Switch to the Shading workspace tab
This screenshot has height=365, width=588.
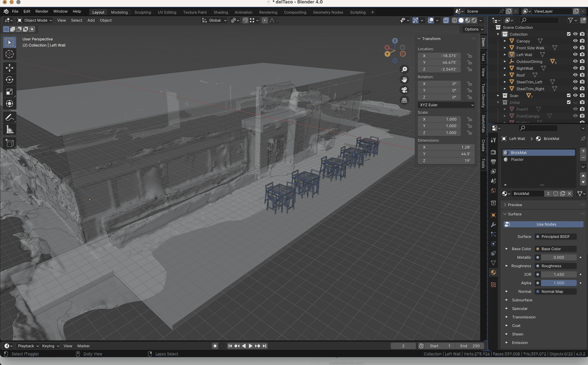click(221, 12)
